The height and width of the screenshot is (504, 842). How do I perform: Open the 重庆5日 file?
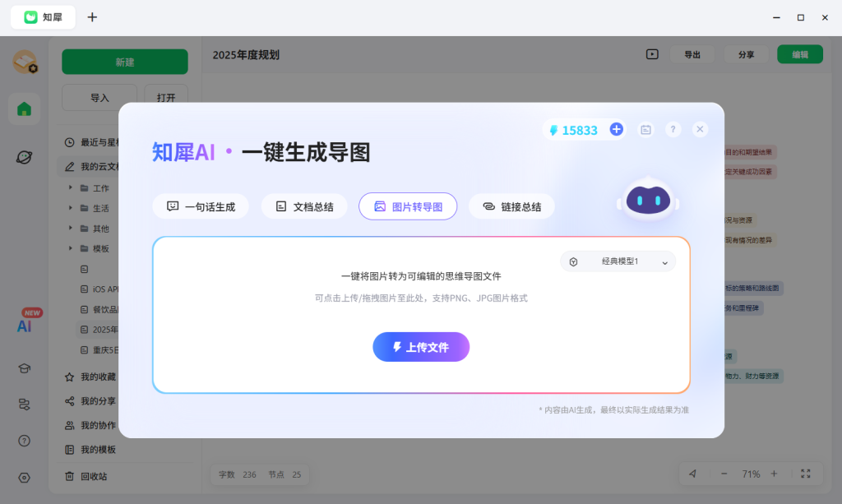(99, 350)
